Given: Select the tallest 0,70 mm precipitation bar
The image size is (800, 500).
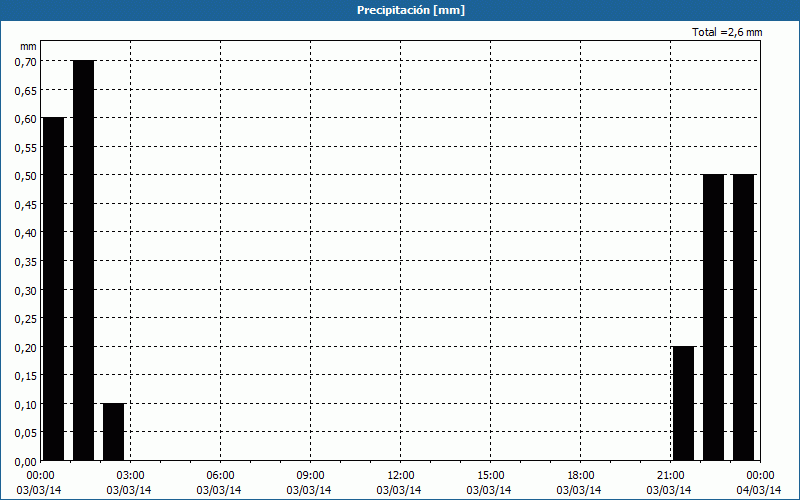Looking at the screenshot, I should 84,260.
